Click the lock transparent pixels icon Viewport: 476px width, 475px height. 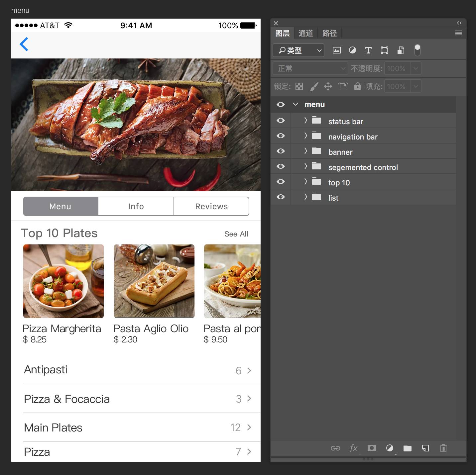pyautogui.click(x=299, y=86)
